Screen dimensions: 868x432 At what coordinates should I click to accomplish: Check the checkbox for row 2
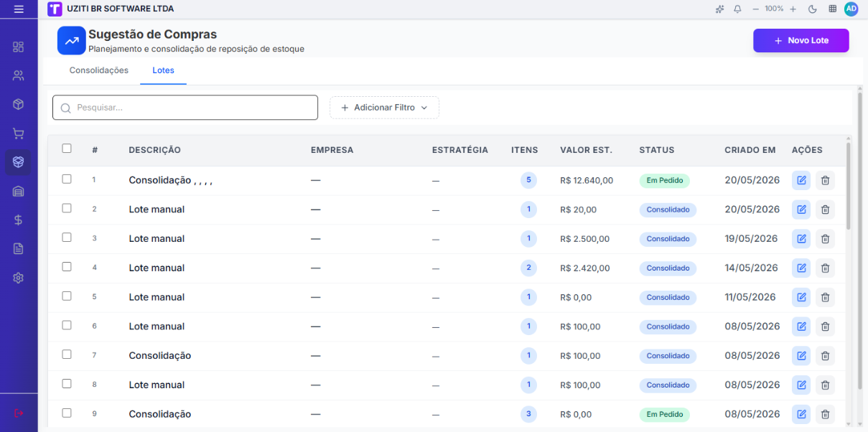point(67,208)
